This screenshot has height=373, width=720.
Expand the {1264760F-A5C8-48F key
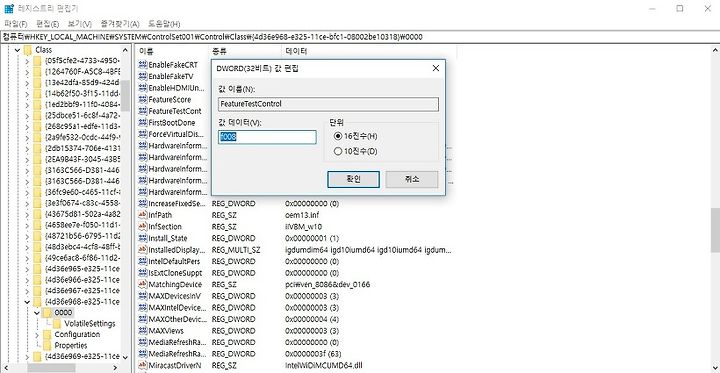pos(28,72)
